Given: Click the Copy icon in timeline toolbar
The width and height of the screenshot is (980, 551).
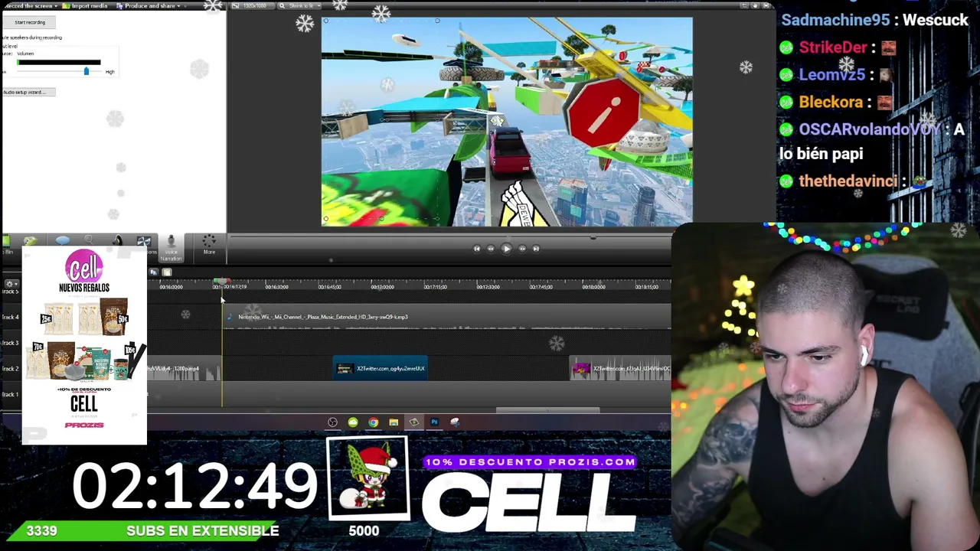Looking at the screenshot, I should 154,272.
